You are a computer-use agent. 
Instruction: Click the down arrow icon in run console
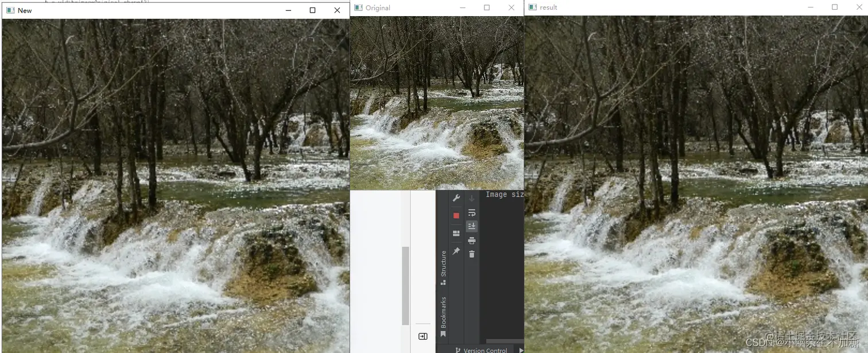(472, 199)
